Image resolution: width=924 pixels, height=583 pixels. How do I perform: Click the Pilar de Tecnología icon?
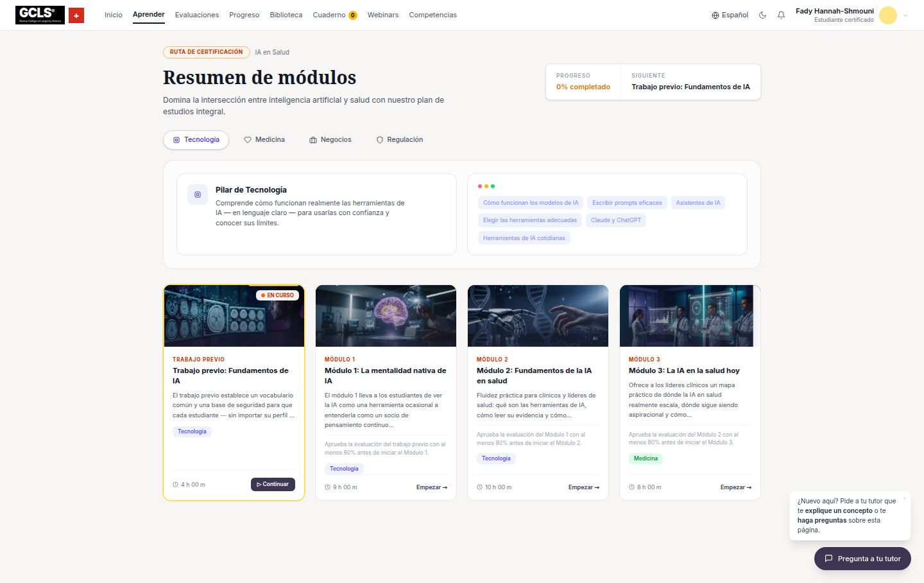point(198,195)
